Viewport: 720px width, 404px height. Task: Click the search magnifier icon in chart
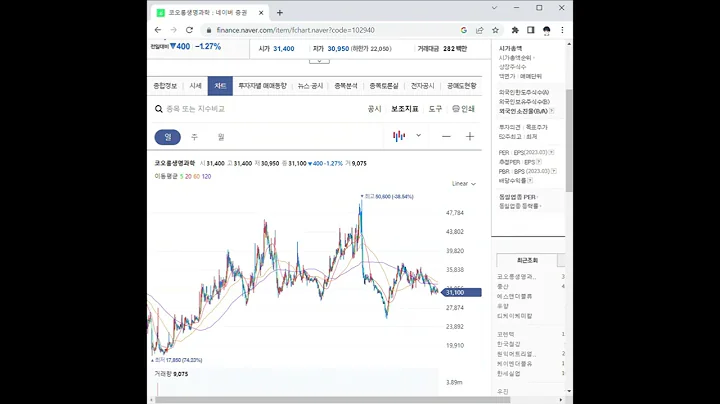158,109
